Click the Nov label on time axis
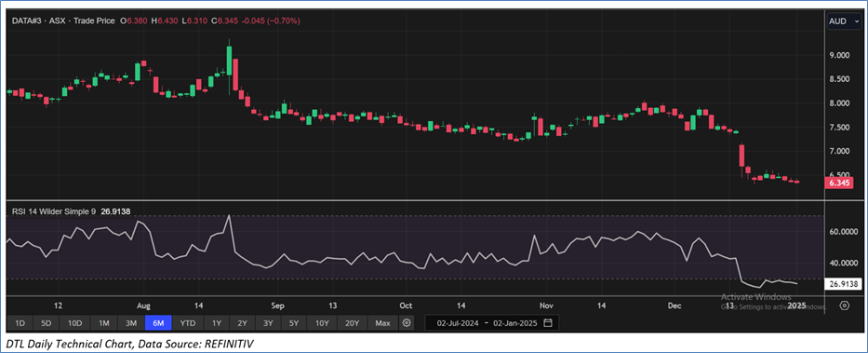Screen dimensions: 868x353 [x=546, y=305]
